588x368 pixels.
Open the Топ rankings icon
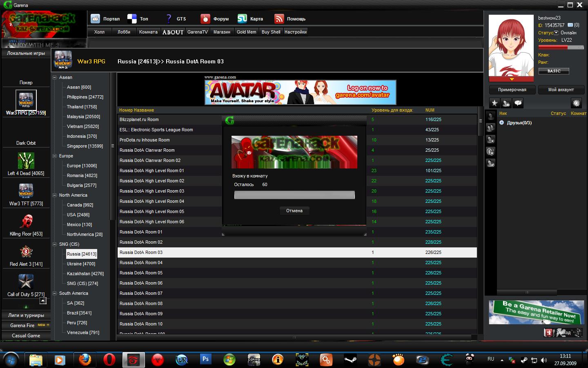coord(132,18)
